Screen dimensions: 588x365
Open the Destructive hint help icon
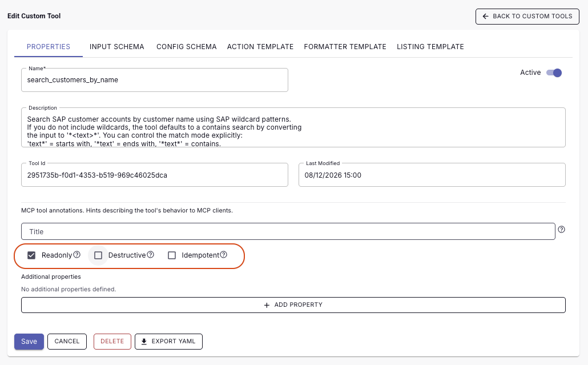[x=150, y=255]
